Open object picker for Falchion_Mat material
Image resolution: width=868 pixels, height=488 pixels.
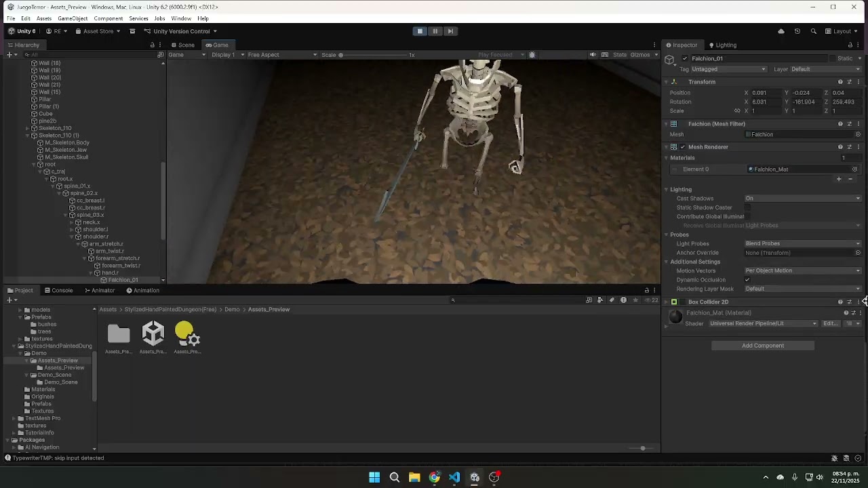point(854,169)
